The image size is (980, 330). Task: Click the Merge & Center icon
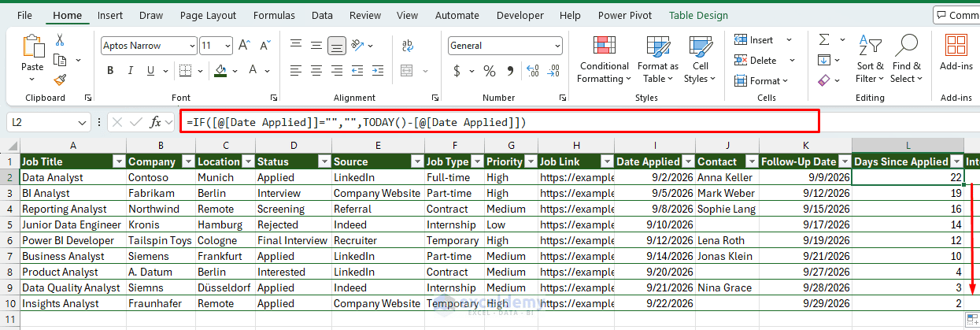pos(408,71)
